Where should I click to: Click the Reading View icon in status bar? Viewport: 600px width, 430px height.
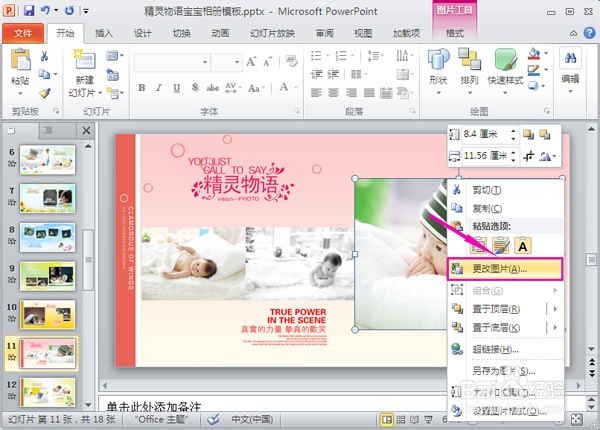(x=414, y=420)
